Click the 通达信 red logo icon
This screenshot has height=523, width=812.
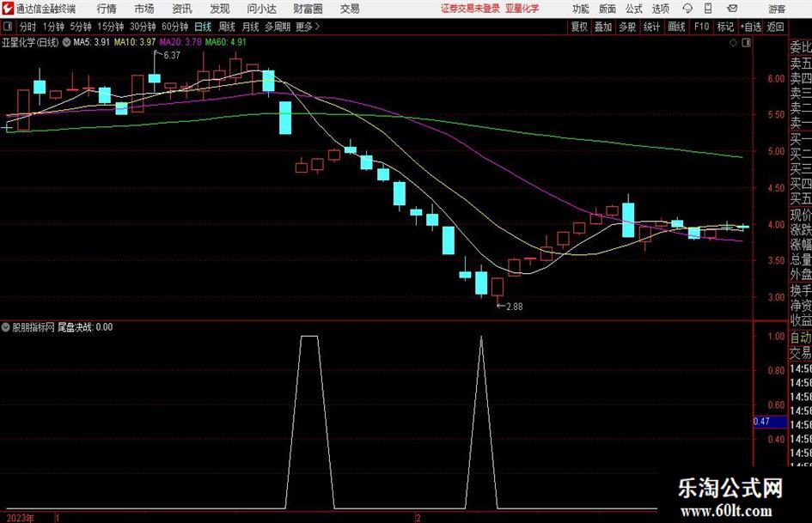[x=8, y=9]
